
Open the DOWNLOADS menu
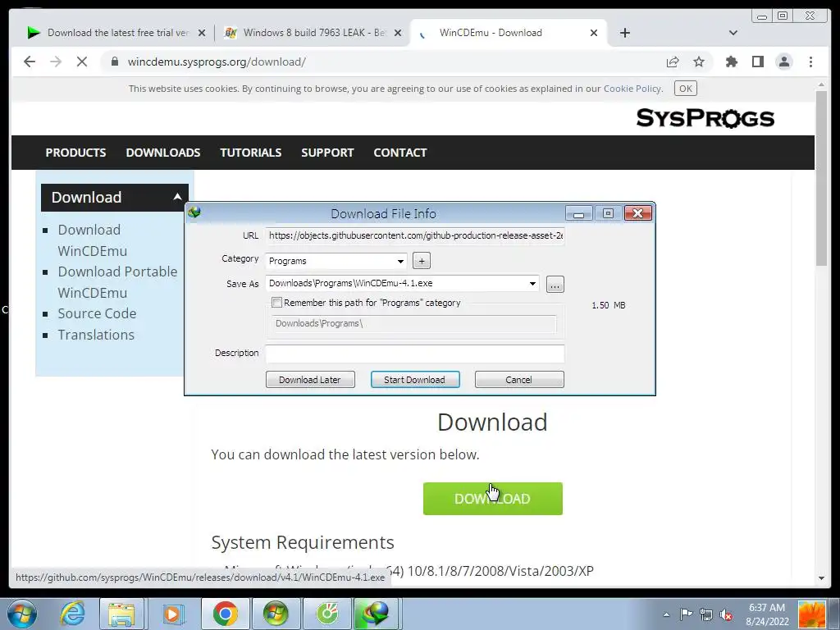point(163,153)
